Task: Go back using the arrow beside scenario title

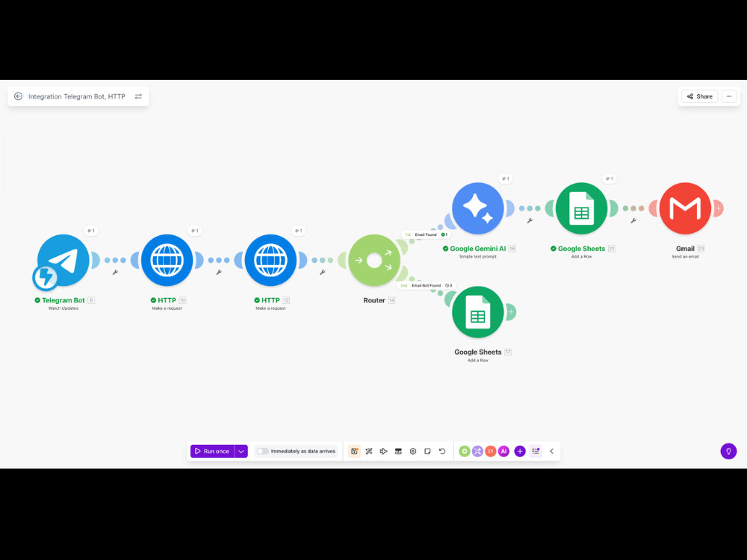Action: pos(18,96)
